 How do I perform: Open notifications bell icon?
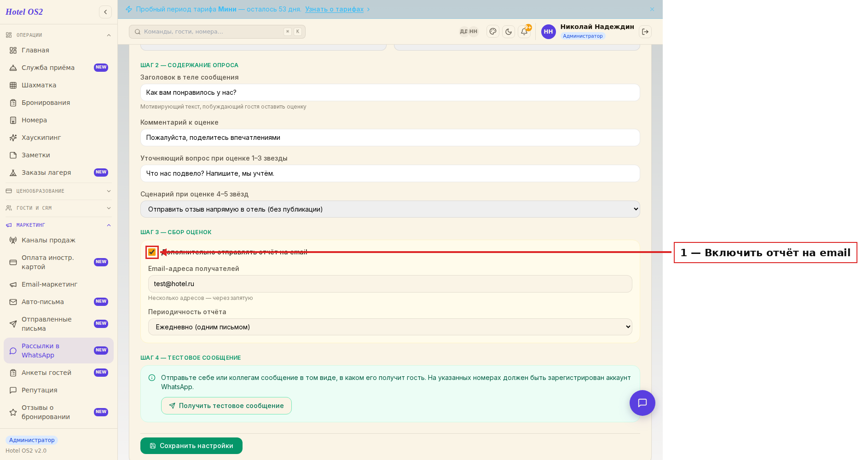[524, 32]
